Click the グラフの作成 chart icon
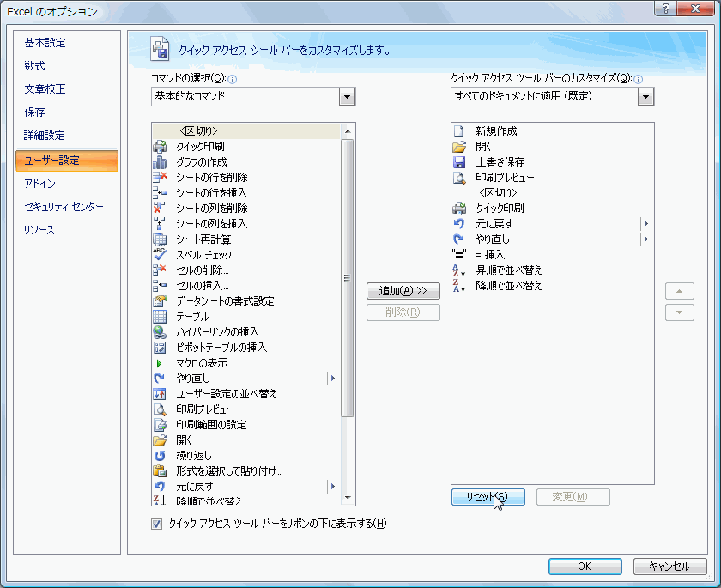721x588 pixels. tap(160, 162)
